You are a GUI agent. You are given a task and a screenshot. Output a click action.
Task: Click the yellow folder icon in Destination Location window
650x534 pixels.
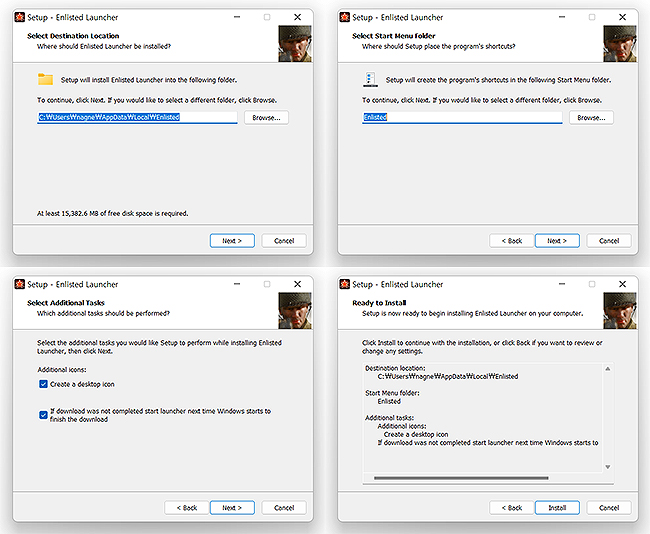tap(46, 79)
